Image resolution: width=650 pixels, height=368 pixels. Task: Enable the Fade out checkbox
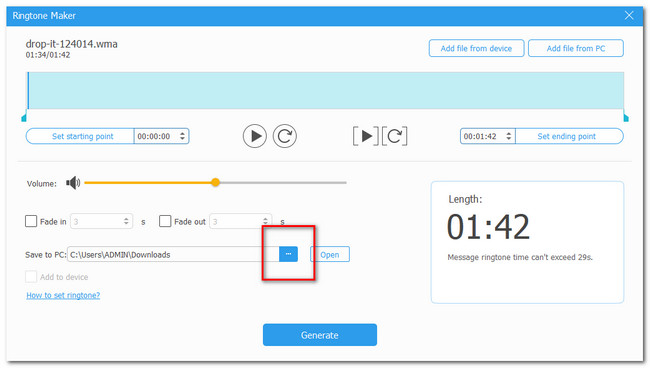pos(165,221)
